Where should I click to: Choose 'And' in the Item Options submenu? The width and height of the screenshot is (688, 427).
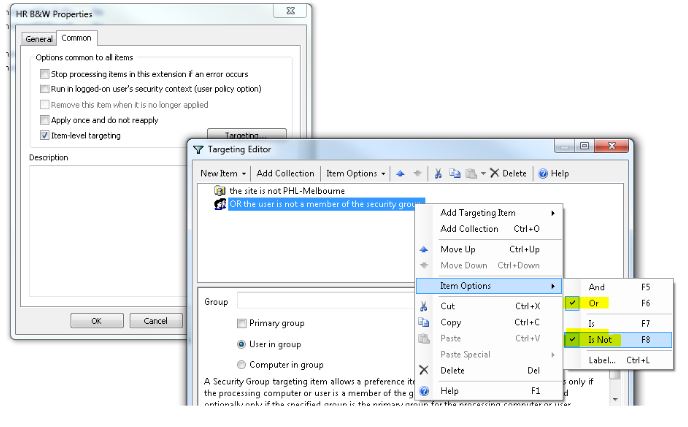[x=597, y=287]
